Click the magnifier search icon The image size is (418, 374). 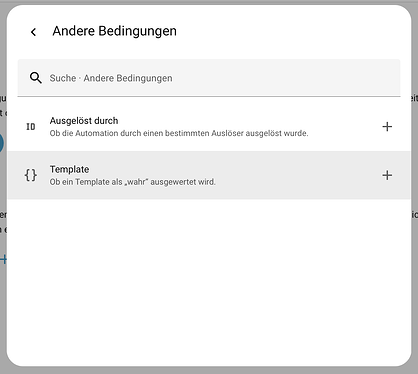[x=36, y=78]
